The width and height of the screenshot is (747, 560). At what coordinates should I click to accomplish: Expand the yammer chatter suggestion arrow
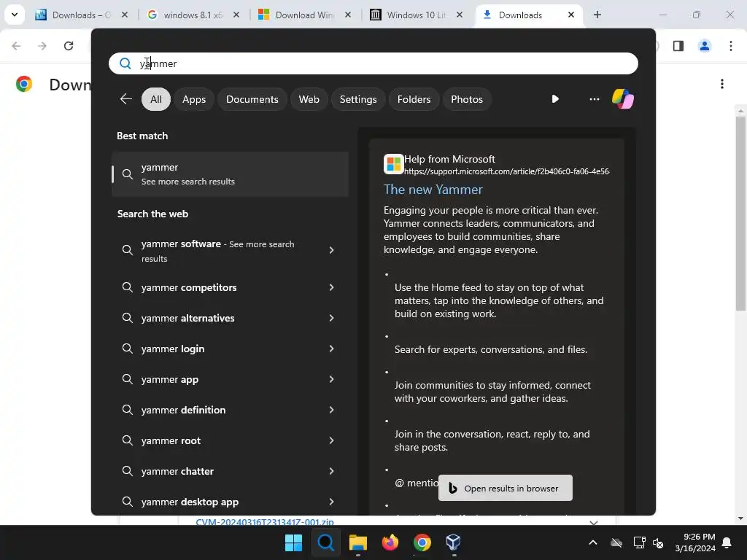click(332, 471)
